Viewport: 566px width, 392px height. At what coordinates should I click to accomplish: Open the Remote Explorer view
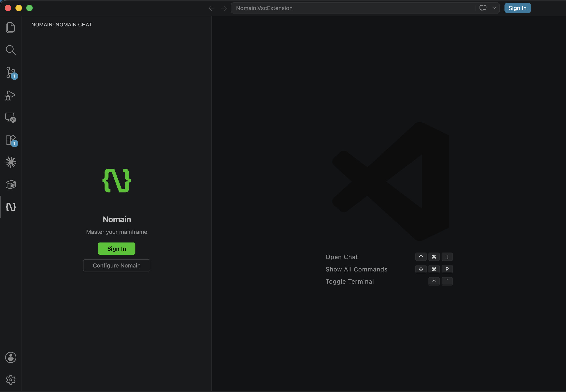(11, 118)
